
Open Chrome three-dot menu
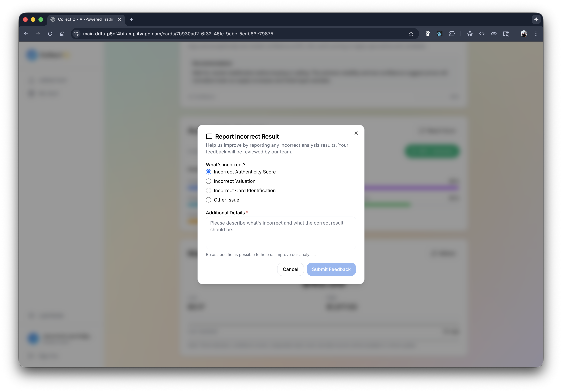click(x=536, y=34)
